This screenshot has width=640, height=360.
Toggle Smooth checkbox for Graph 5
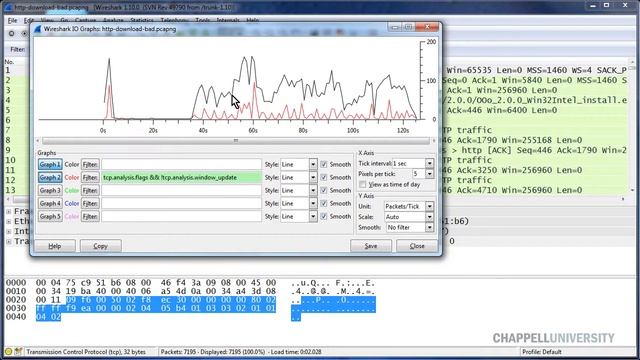324,216
